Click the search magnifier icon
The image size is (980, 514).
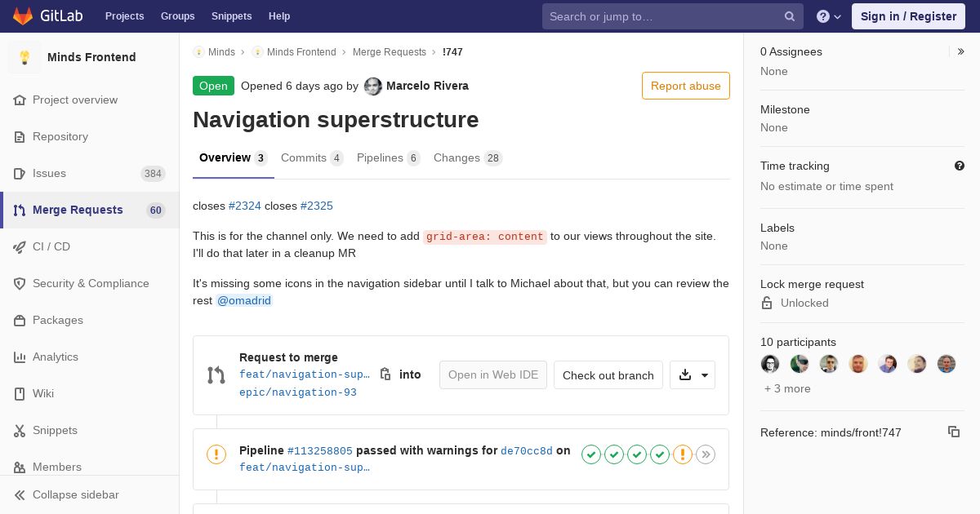point(790,16)
